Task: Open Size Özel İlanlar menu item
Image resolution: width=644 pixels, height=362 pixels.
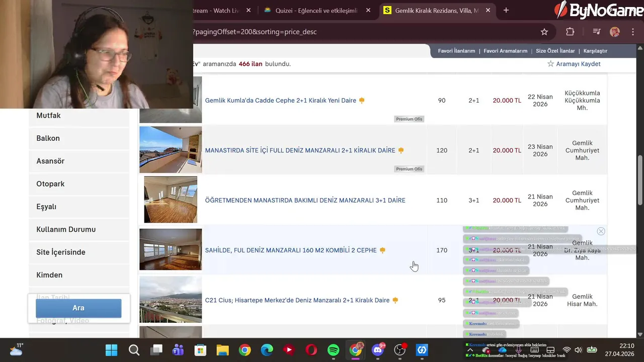Action: pos(555,51)
